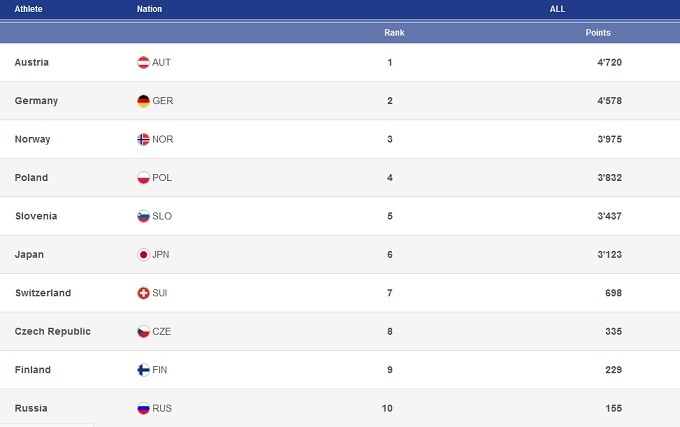Viewport: 680px width, 427px height.
Task: Open the Czech Republic team link
Action: tap(52, 332)
